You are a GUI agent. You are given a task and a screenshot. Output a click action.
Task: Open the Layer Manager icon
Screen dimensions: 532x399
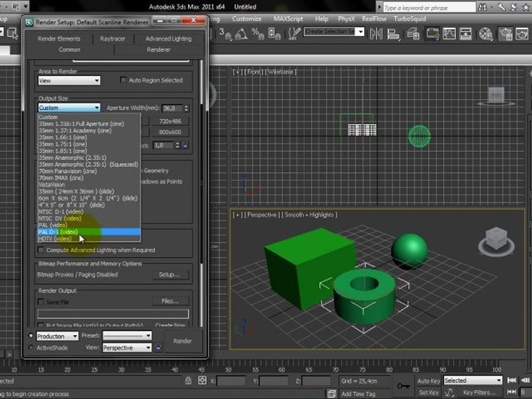(x=413, y=34)
